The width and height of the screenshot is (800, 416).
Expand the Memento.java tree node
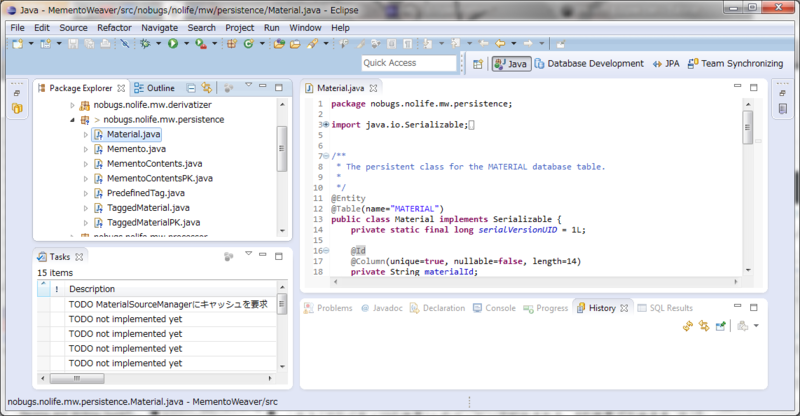click(86, 150)
